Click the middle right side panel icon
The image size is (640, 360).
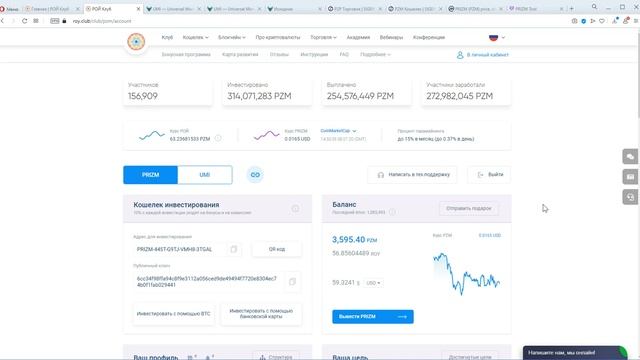(630, 177)
